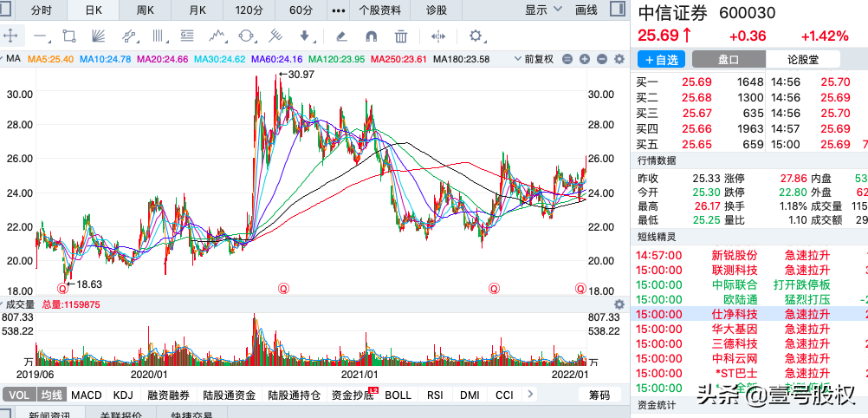Switch the indicator to 陆股通持仓

pos(294,395)
